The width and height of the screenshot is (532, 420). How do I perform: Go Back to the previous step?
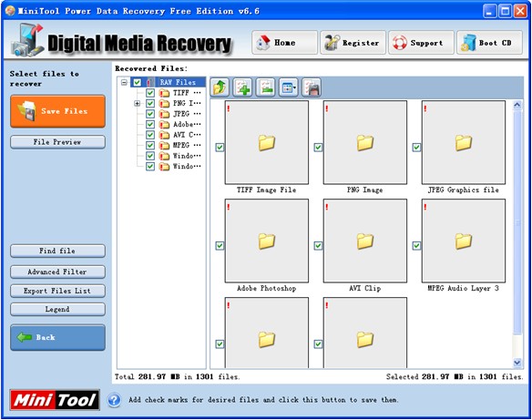57,338
